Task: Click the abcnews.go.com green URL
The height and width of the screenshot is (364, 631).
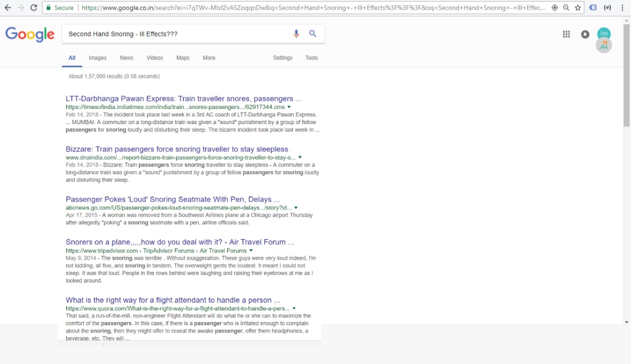Action: (x=179, y=208)
